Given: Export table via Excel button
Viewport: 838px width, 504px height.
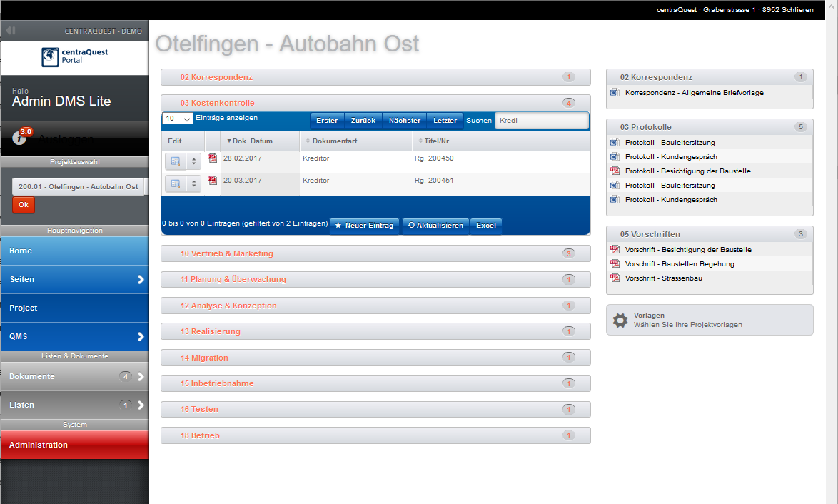Looking at the screenshot, I should pos(486,226).
